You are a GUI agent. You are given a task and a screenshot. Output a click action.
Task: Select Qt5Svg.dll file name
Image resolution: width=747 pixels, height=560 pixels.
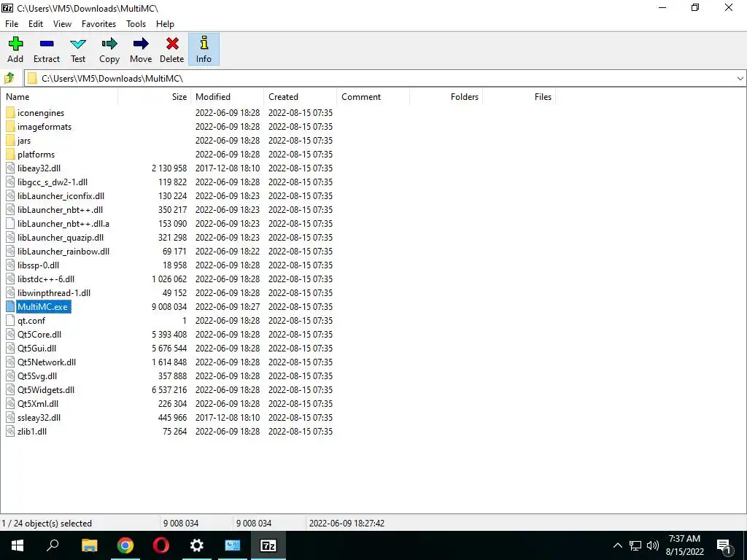(x=37, y=376)
